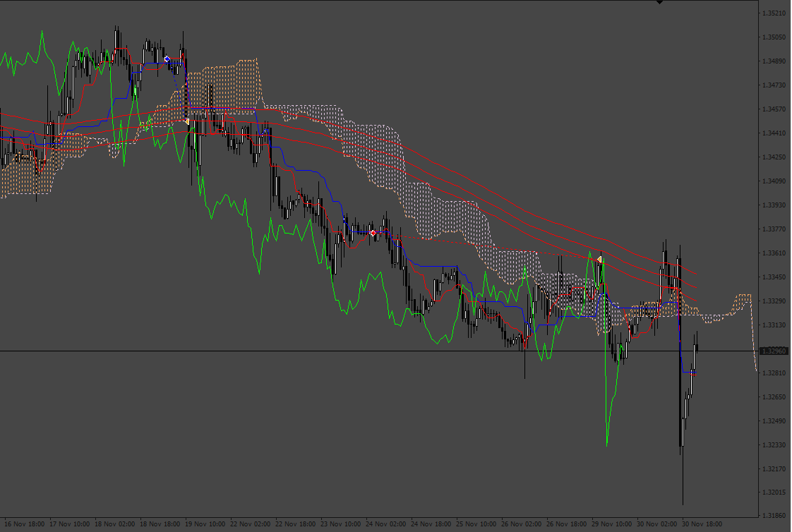Image resolution: width=792 pixels, height=532 pixels.
Task: Click the 26 Nov 18:00 date label
Action: tap(567, 524)
